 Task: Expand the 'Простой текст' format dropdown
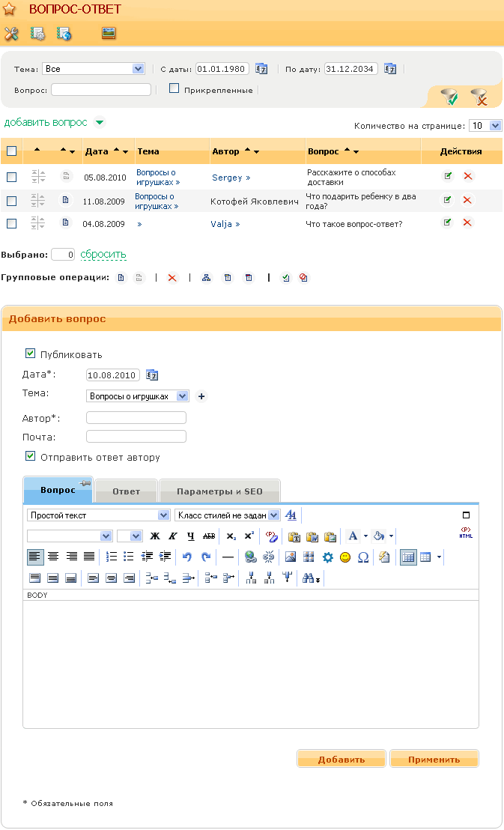tap(98, 515)
